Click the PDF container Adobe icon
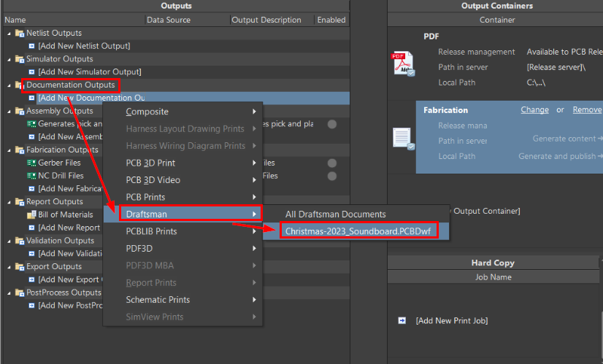This screenshot has width=603, height=364. [403, 63]
